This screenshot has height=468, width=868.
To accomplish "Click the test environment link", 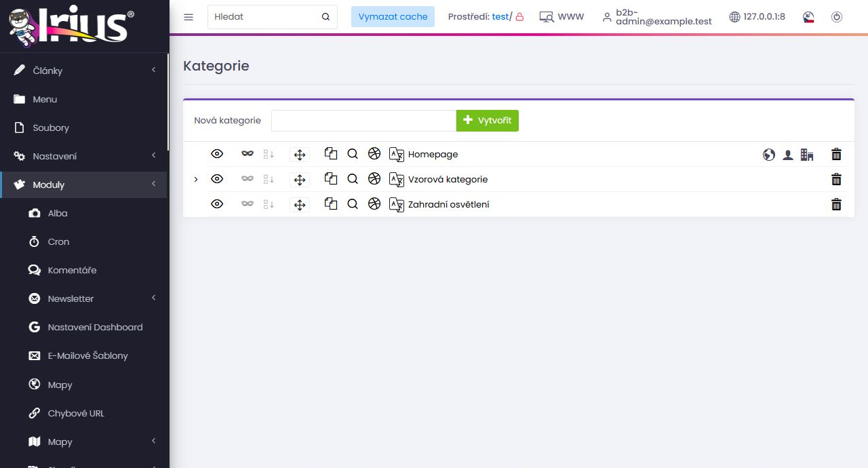I will (500, 17).
